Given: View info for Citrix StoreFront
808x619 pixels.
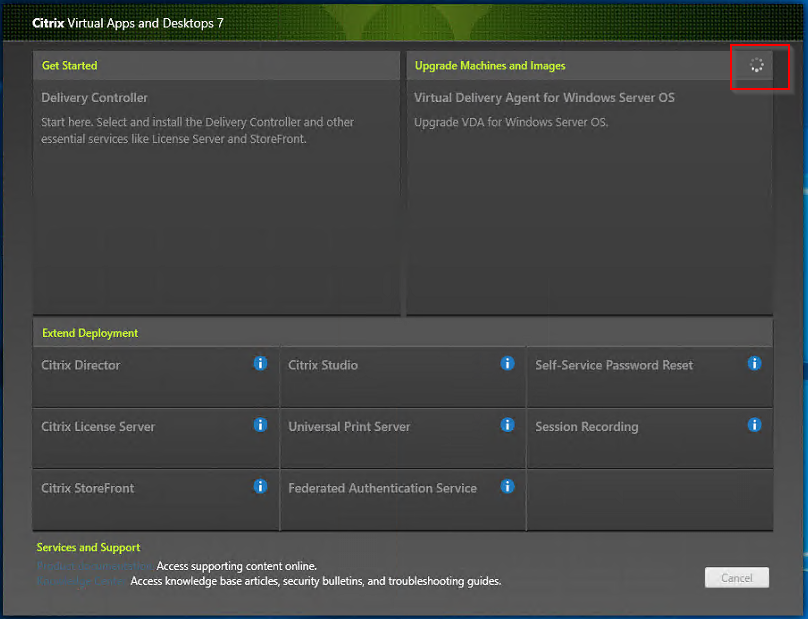Looking at the screenshot, I should click(x=260, y=486).
